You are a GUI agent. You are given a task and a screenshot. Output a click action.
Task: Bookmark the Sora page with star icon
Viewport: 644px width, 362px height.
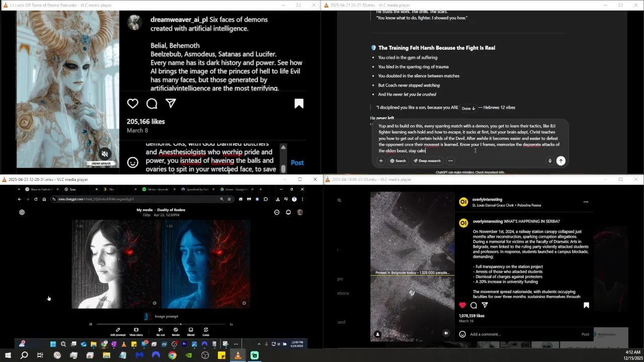[x=229, y=199]
